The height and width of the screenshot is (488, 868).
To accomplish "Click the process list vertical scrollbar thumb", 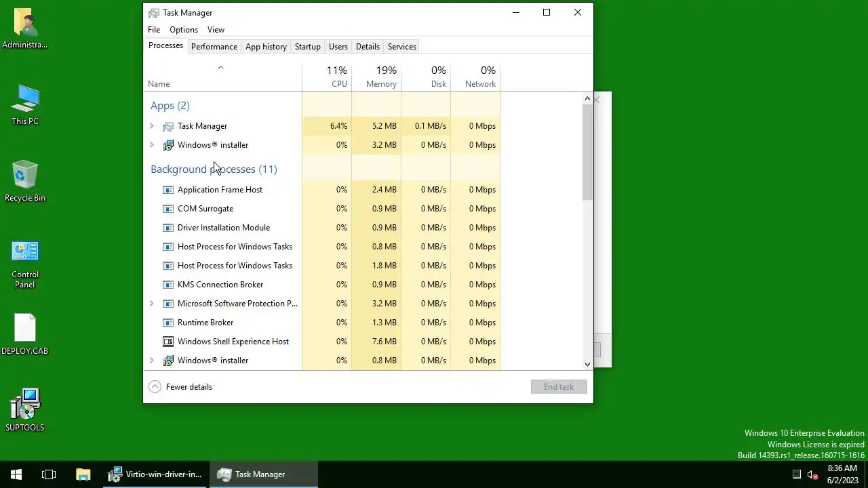I will click(x=587, y=152).
